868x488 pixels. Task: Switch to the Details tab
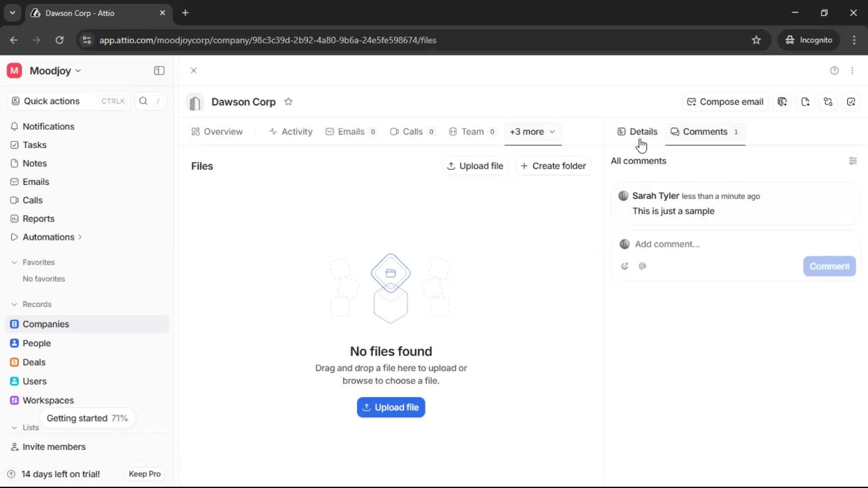pyautogui.click(x=637, y=131)
